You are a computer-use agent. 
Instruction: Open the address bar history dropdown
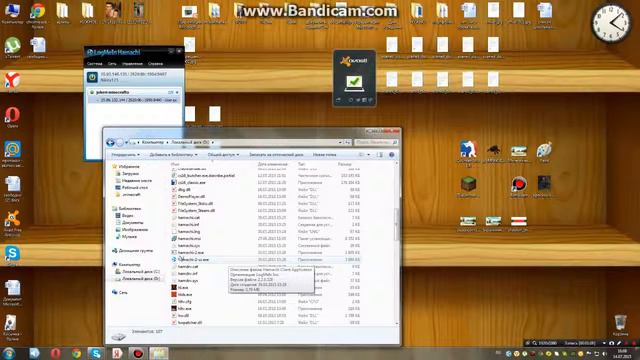pos(340,142)
